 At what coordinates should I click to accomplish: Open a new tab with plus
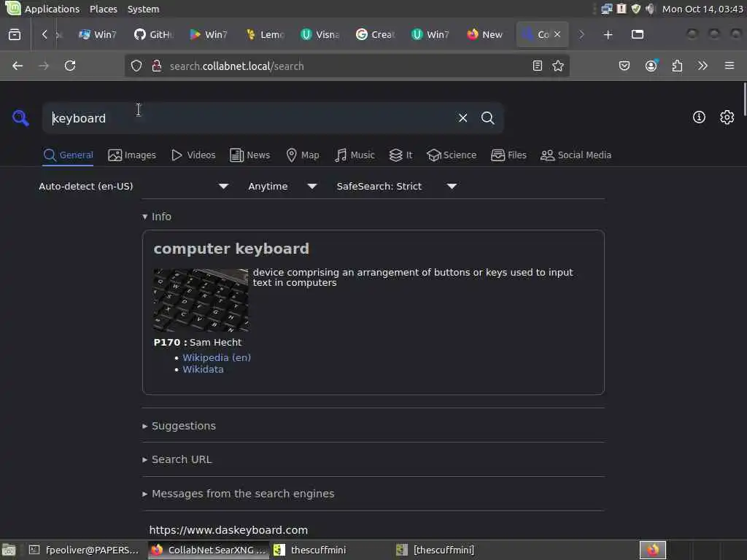[608, 34]
